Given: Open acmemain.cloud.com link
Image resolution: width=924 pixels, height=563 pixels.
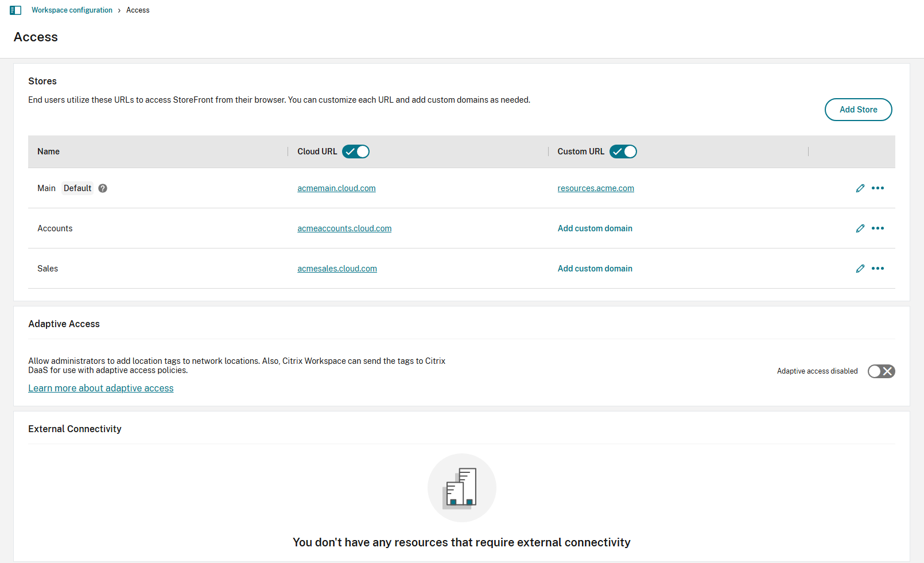Looking at the screenshot, I should 336,188.
